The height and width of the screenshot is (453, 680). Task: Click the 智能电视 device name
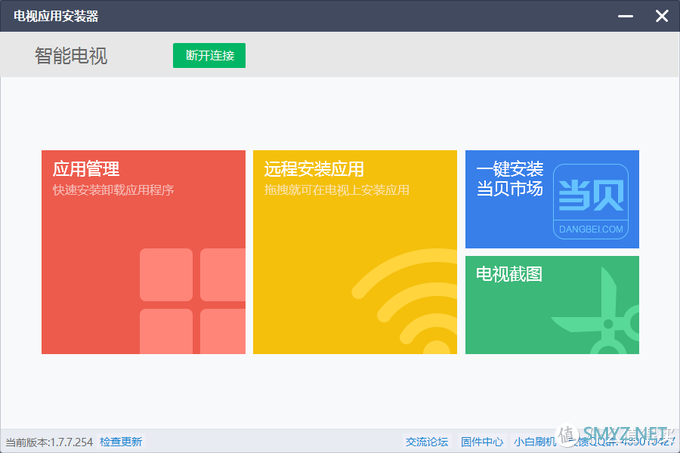(x=71, y=56)
